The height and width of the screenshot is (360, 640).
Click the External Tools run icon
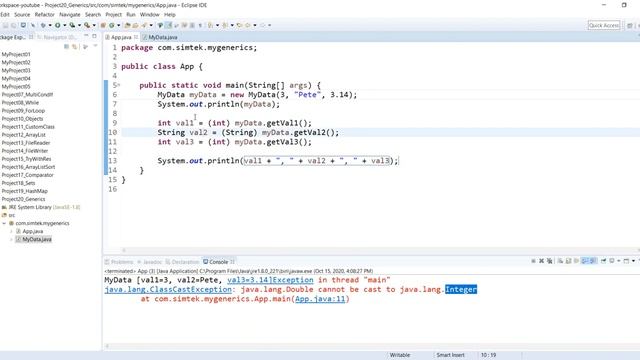point(87,25)
